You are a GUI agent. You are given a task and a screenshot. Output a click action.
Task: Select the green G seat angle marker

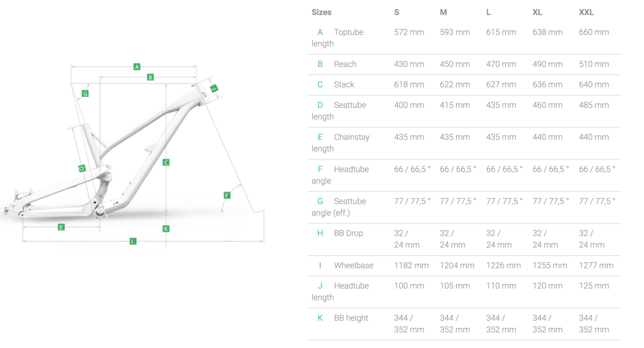[85, 93]
